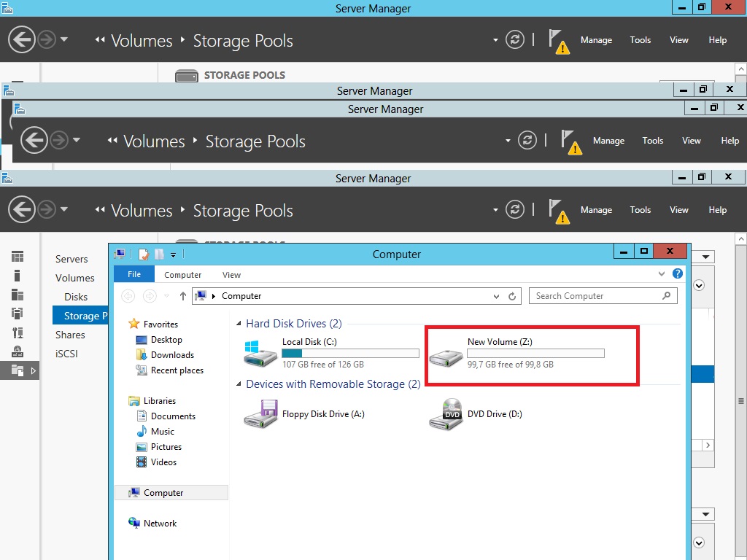Expand arrow beside File and Storage Services icon
This screenshot has width=747, height=560.
[34, 370]
